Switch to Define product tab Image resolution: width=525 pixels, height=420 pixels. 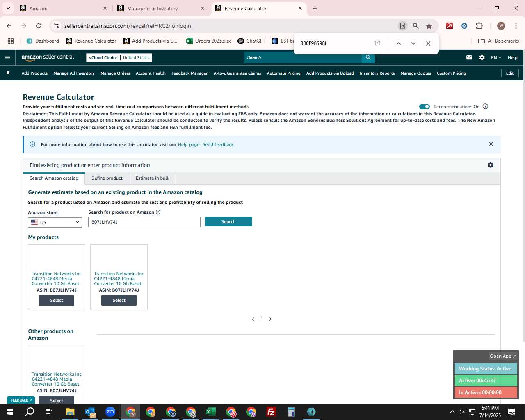coord(107,178)
